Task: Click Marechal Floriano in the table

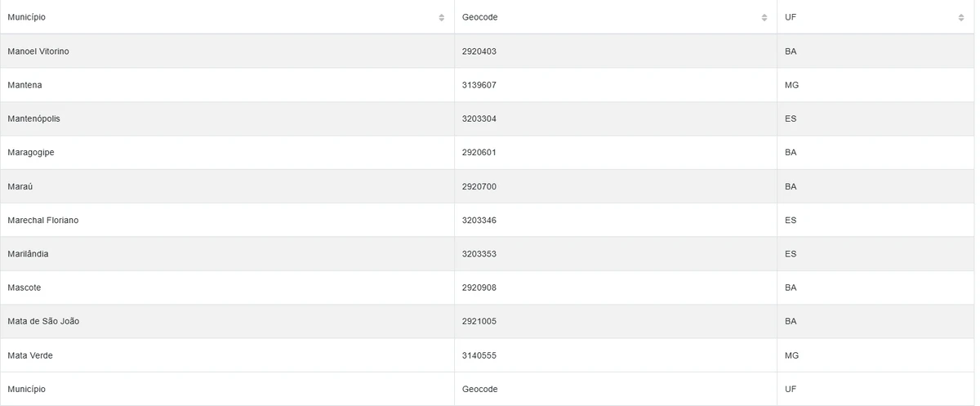Action: (42, 221)
